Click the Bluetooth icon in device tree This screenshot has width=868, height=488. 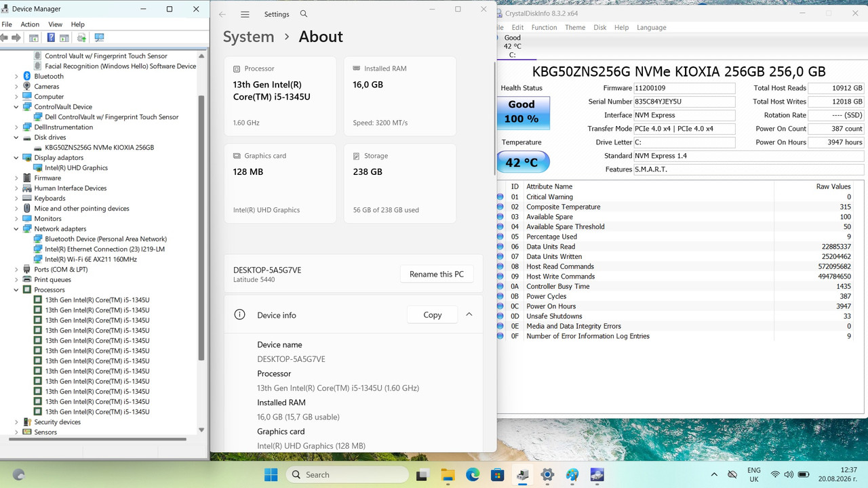tap(27, 76)
